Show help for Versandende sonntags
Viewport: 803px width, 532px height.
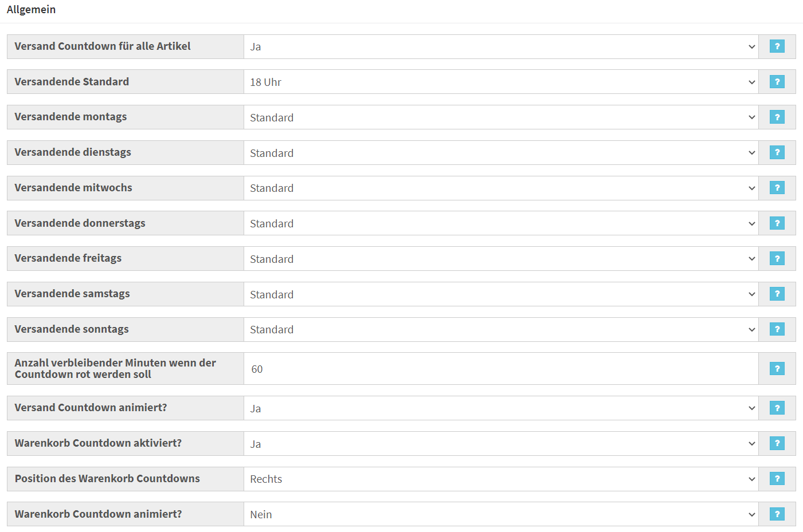(777, 329)
